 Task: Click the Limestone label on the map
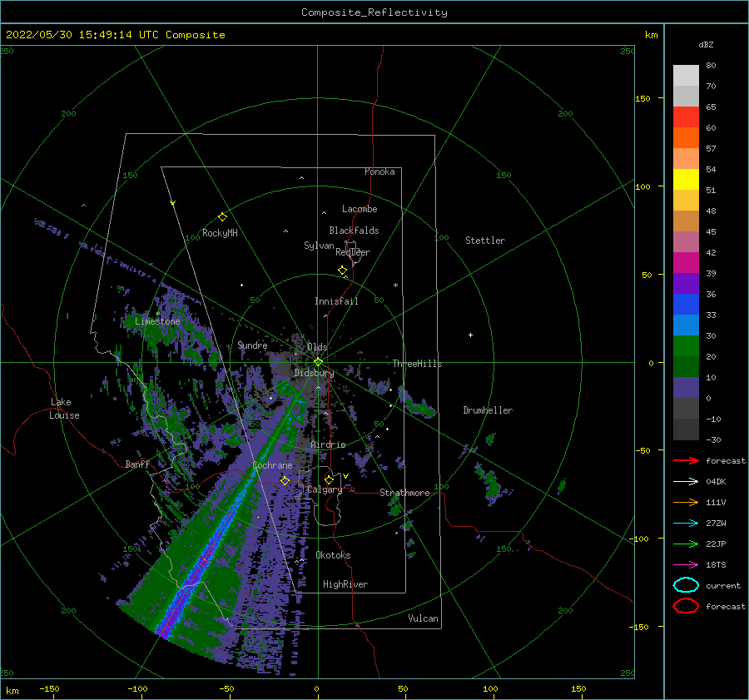coord(157,321)
